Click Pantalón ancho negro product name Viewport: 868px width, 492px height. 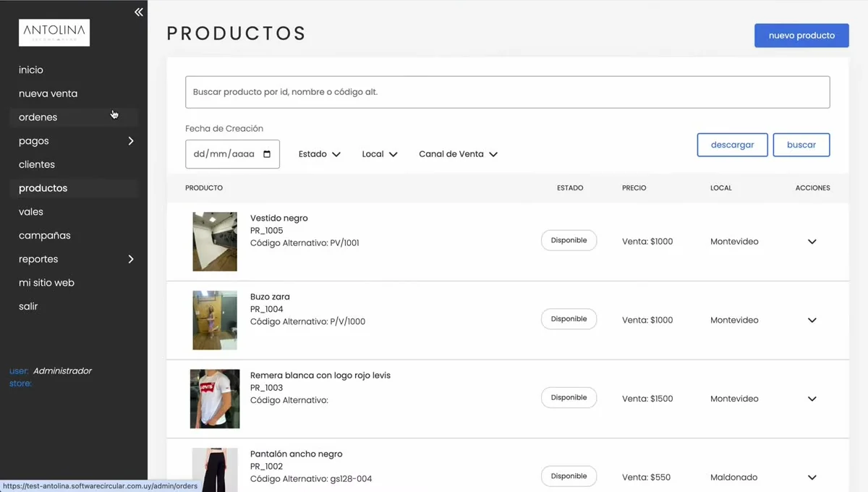click(297, 454)
